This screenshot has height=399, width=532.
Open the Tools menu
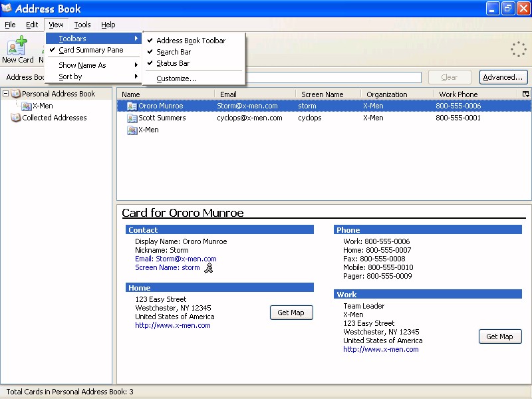point(82,25)
